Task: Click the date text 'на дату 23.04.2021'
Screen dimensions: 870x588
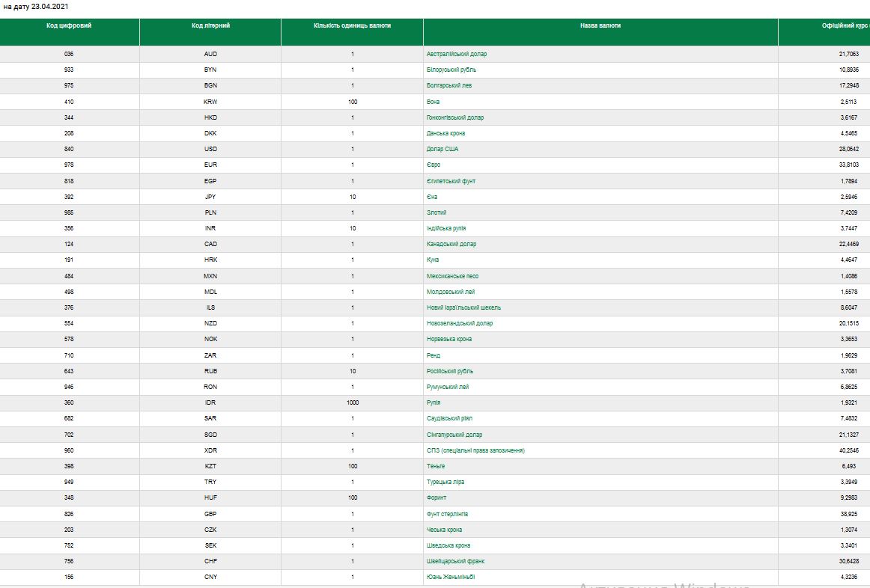Action: 36,6
